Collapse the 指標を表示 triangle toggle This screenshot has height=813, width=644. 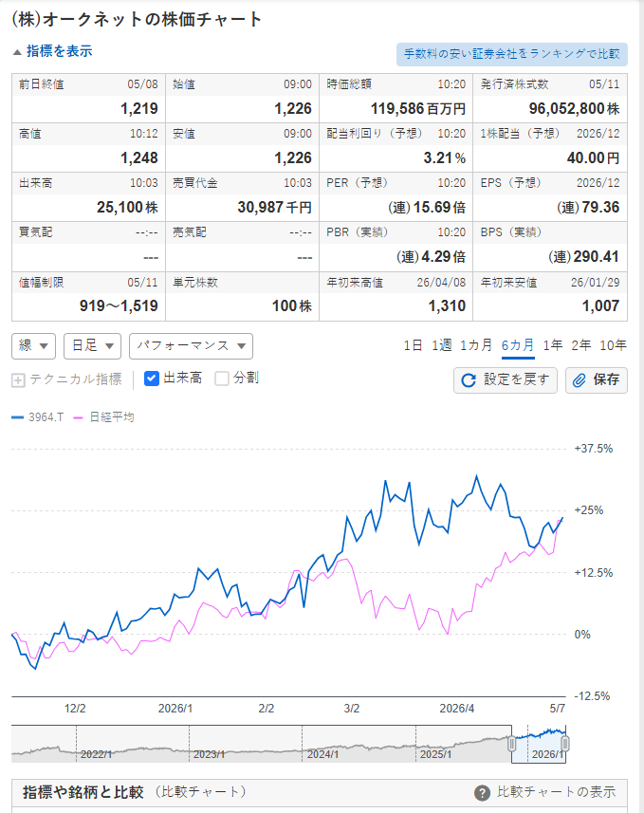tap(17, 52)
